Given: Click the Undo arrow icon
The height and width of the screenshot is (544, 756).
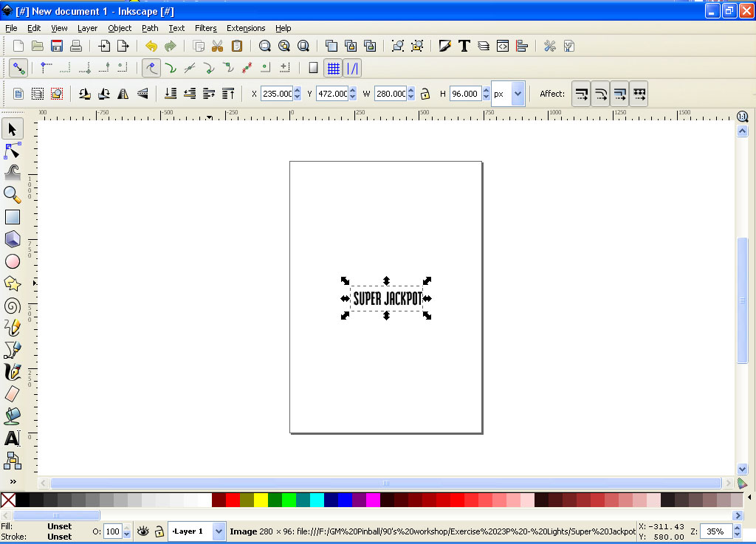Looking at the screenshot, I should pyautogui.click(x=151, y=46).
